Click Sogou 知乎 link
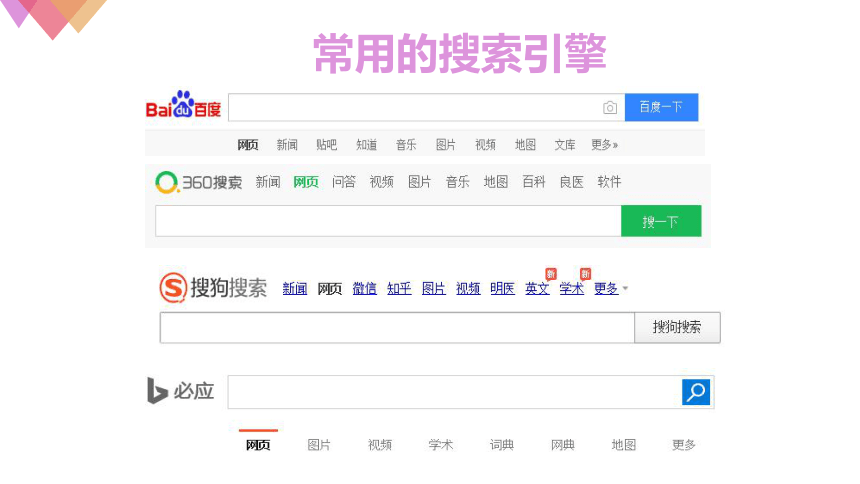860x484 pixels. (399, 289)
